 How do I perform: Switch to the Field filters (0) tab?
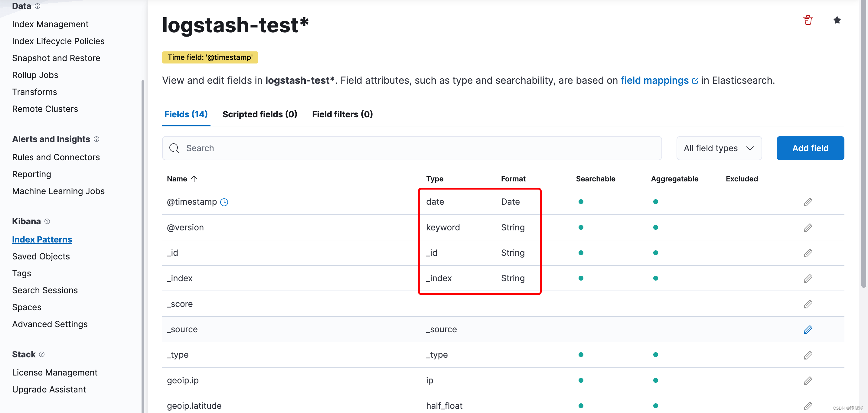(342, 114)
